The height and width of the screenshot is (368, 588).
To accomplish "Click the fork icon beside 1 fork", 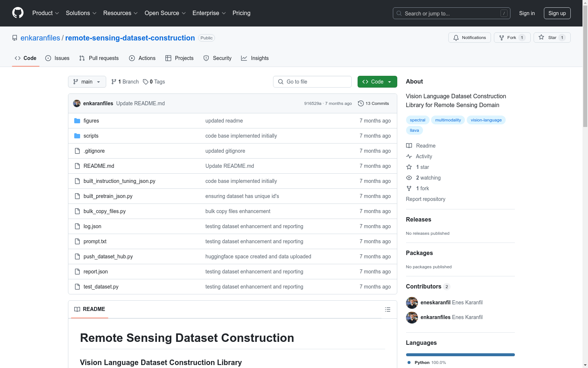I will pos(409,188).
